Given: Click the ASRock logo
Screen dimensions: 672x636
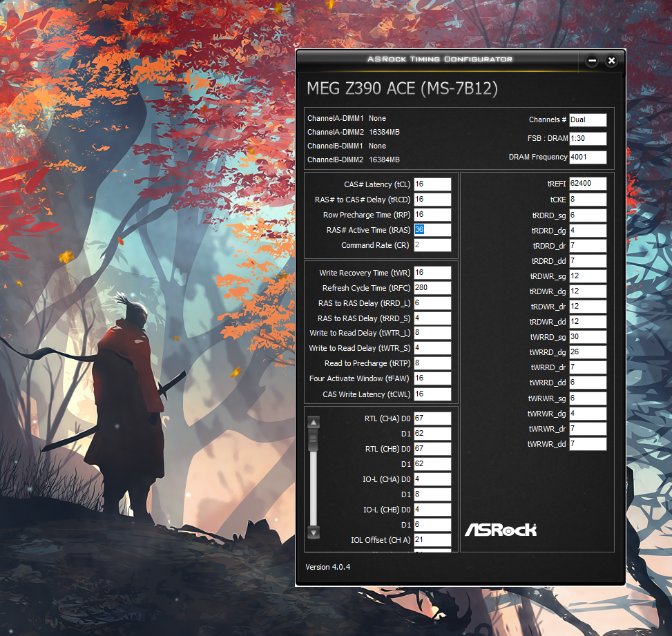Looking at the screenshot, I should coord(501,530).
